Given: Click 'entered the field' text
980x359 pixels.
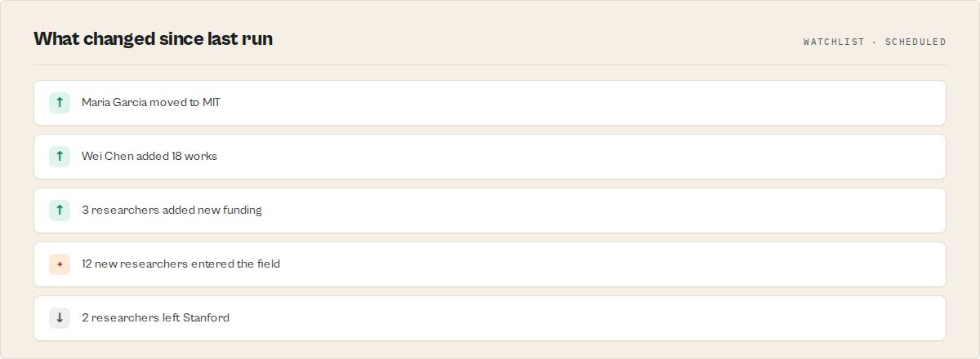Looking at the screenshot, I should 236,264.
